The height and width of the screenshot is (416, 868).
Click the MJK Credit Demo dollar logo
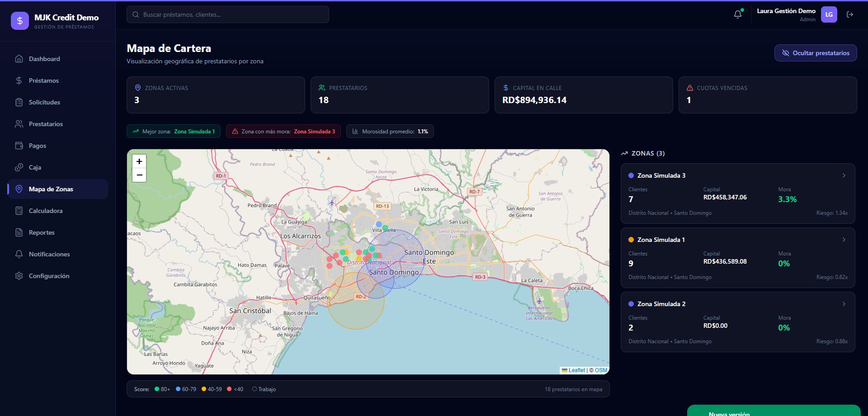coord(20,21)
